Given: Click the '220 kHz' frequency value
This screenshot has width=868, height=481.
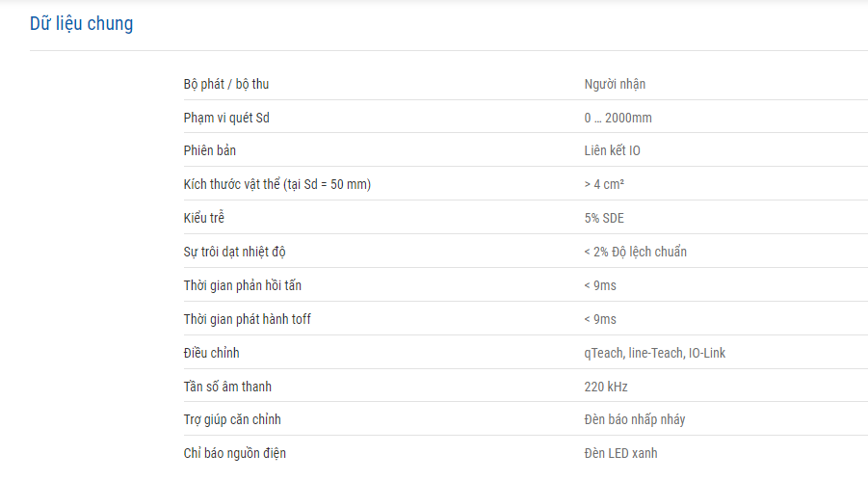Looking at the screenshot, I should click(x=606, y=387).
